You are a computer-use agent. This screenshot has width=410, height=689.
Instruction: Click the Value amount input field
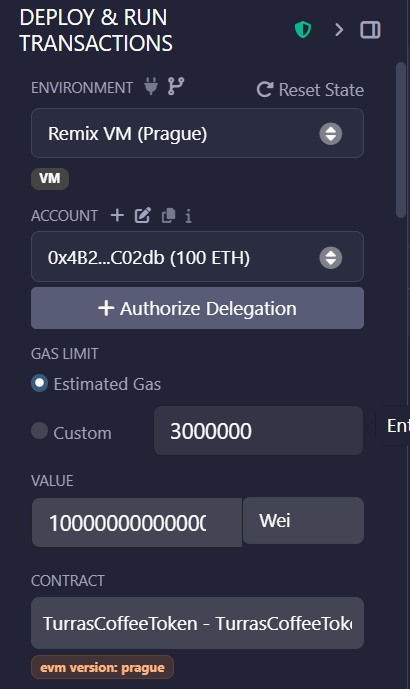[137, 522]
